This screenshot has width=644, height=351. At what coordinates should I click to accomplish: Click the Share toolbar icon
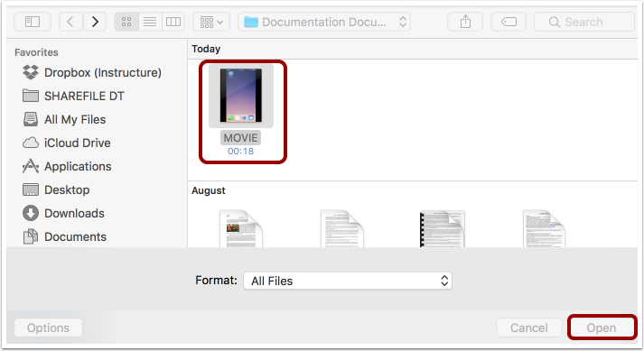(465, 22)
